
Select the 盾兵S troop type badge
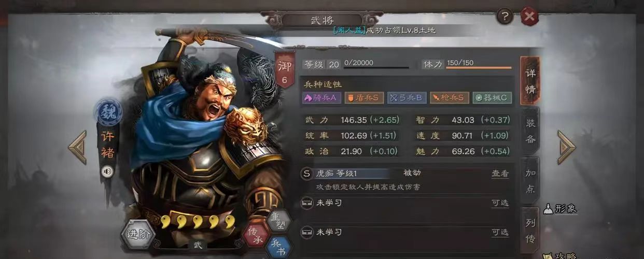[x=364, y=97]
